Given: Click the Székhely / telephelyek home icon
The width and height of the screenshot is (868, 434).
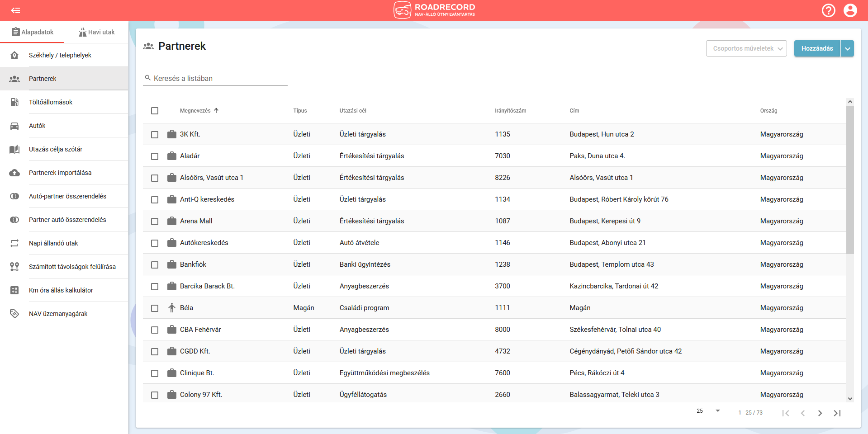Looking at the screenshot, I should [x=14, y=55].
